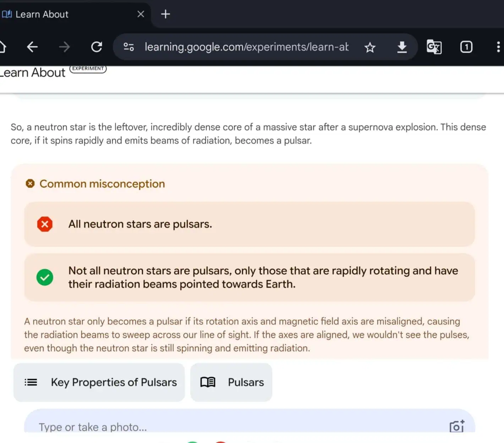Screen dimensions: 504x443
Task: Click the browser back arrow
Action: pos(32,47)
